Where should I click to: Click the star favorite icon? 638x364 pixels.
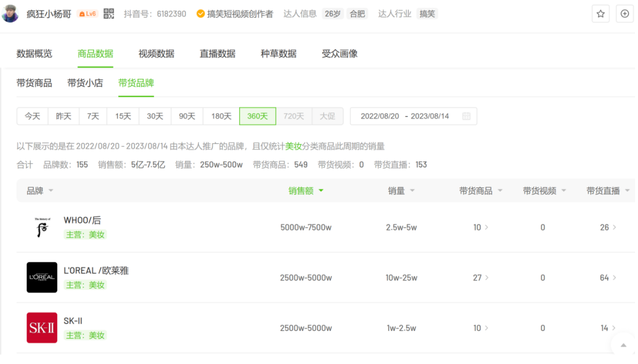[601, 14]
